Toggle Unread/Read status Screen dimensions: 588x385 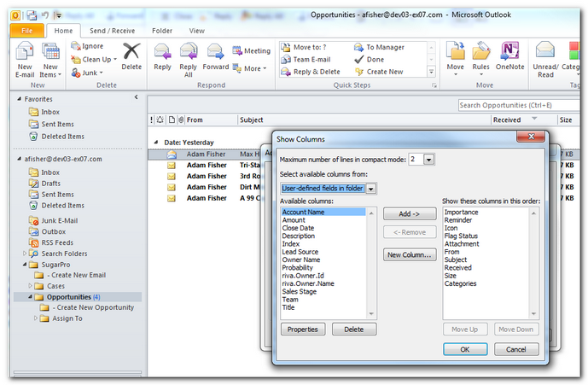click(x=545, y=59)
